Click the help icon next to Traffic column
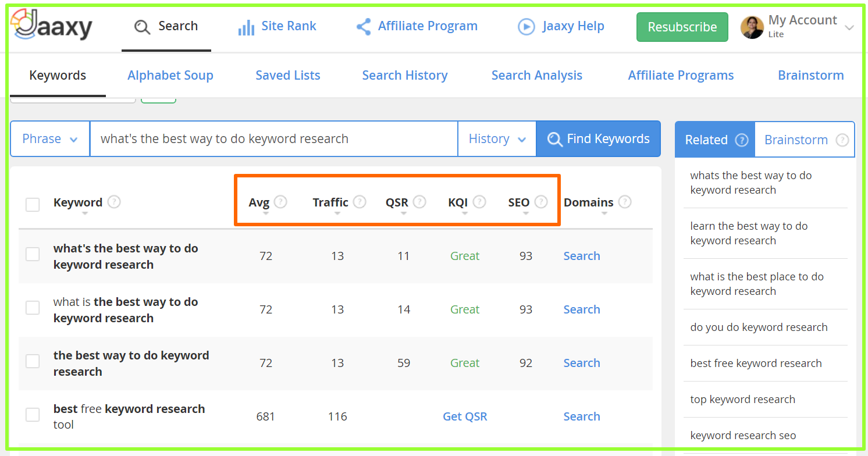Image resolution: width=868 pixels, height=456 pixels. [360, 202]
